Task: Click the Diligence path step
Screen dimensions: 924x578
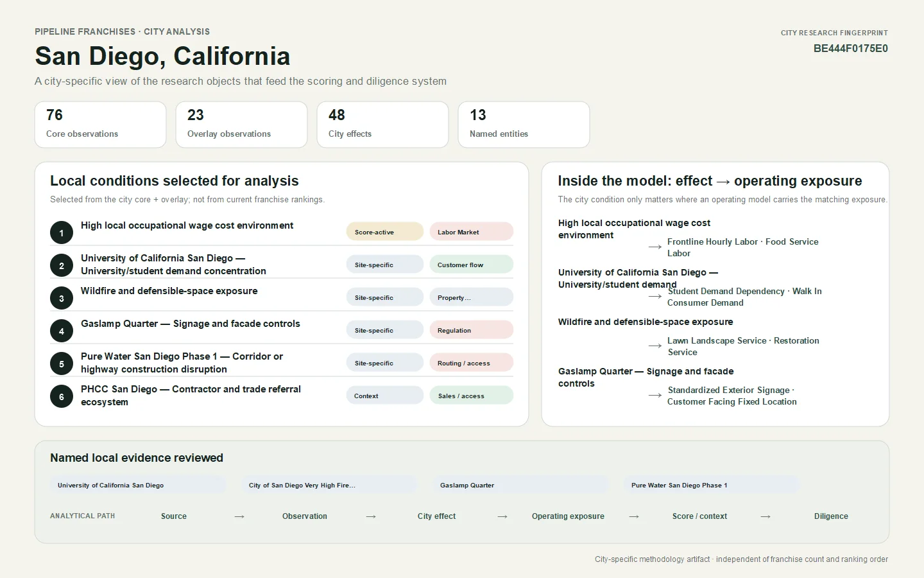Action: click(x=831, y=516)
